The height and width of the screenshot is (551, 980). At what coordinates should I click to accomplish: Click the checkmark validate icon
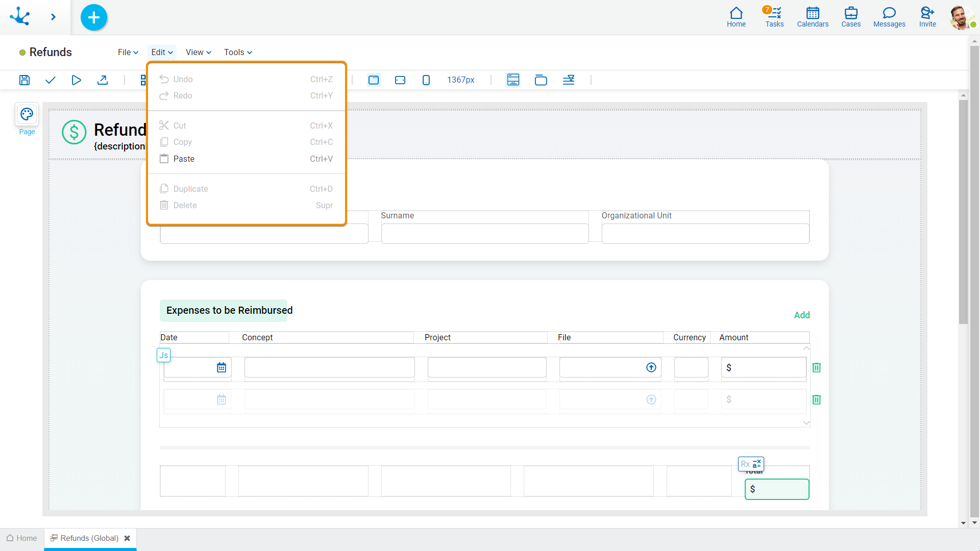(50, 80)
